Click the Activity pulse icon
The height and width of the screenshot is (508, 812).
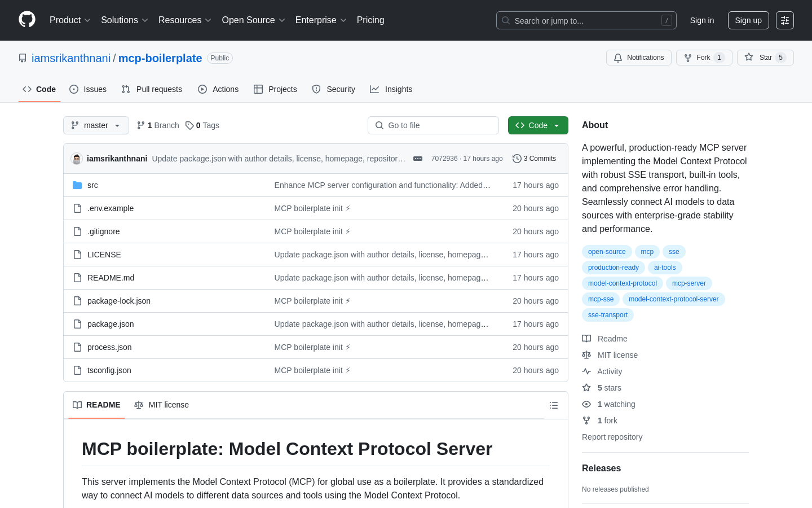586,371
